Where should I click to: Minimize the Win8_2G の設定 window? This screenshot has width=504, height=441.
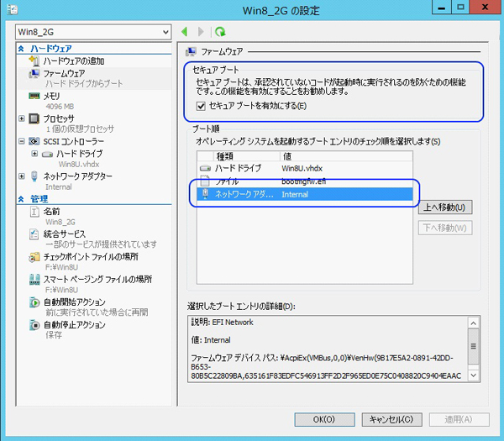(x=442, y=7)
